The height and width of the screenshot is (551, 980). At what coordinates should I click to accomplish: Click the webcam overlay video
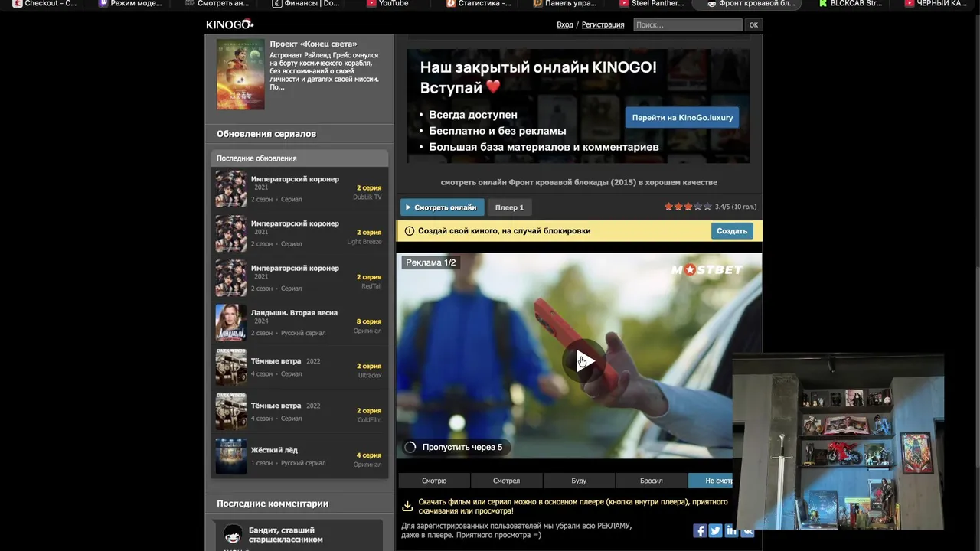[838, 442]
